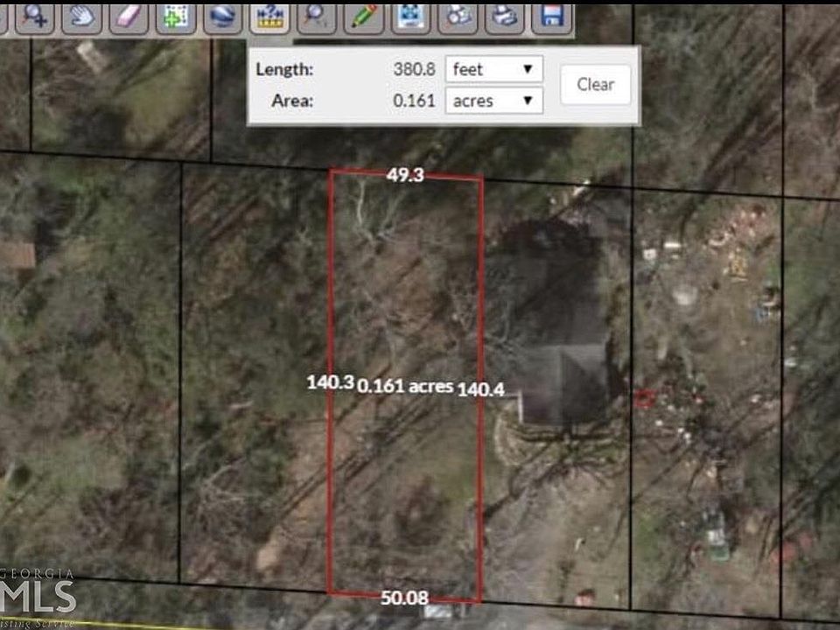Click the floppy disk save icon

(551, 15)
